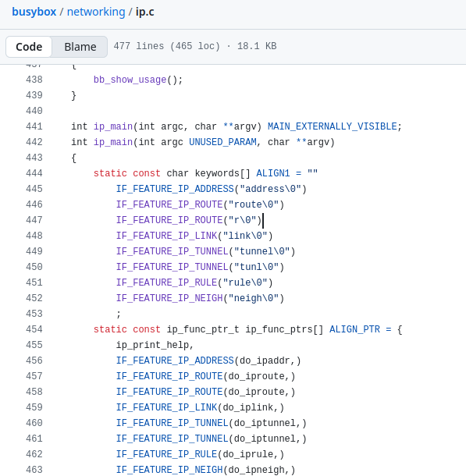Click line number 463
Viewport: 466px width, 476px height.
(x=34, y=470)
